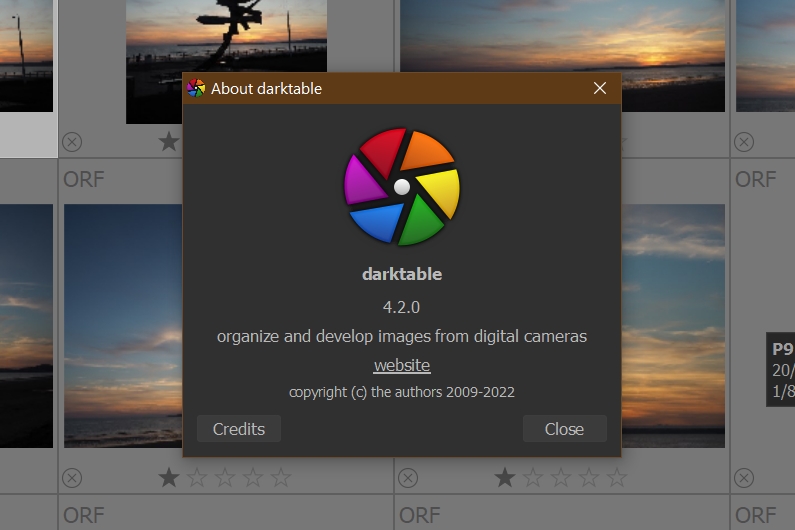795x530 pixels.
Task: Dismiss About darktable with the X
Action: pos(600,88)
